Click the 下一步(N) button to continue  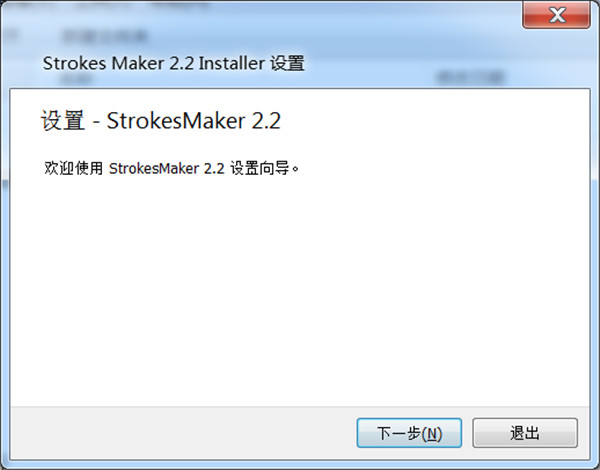409,433
